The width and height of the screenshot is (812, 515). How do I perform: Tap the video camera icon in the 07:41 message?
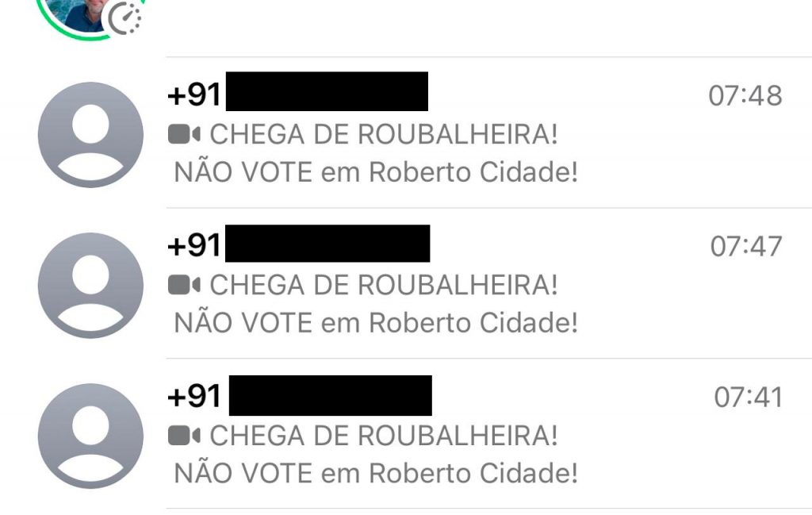185,436
